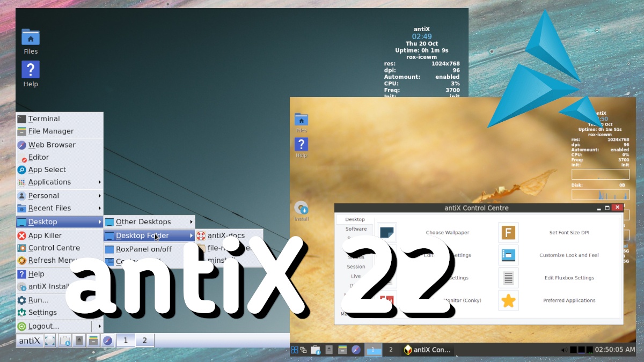Click the 'Choose Wallpaper' label
644x362 pixels.
[447, 233]
